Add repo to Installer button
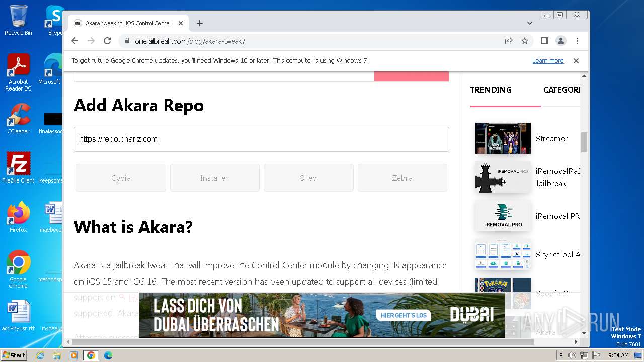This screenshot has height=362, width=644. [214, 178]
